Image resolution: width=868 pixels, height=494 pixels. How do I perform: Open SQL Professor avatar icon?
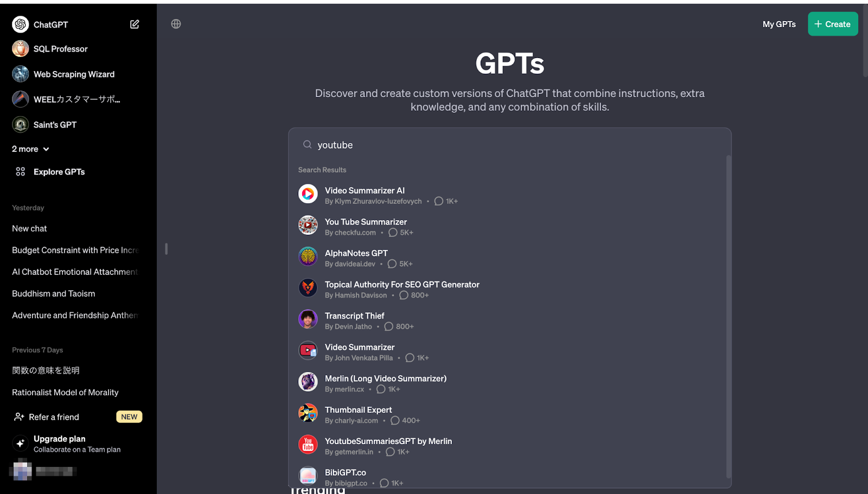tap(21, 49)
